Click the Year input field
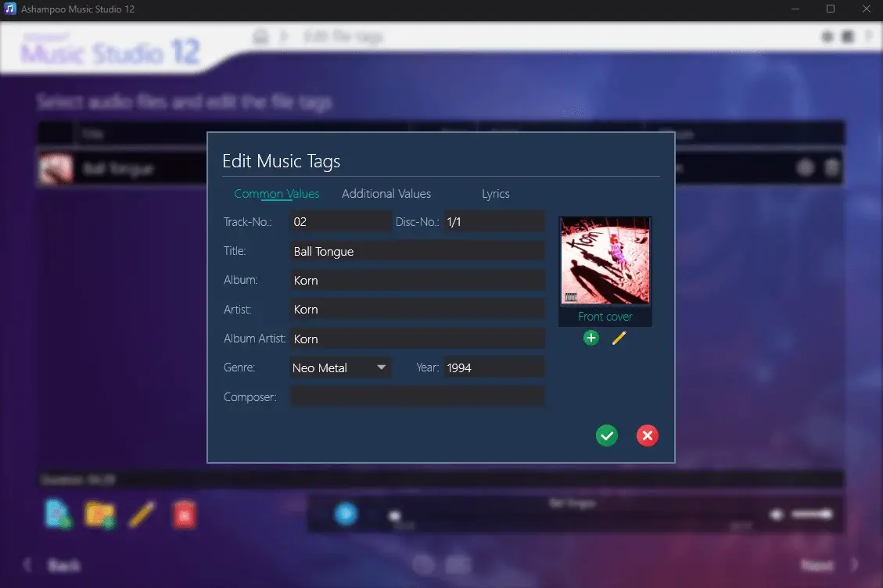Image resolution: width=883 pixels, height=588 pixels. coord(494,367)
